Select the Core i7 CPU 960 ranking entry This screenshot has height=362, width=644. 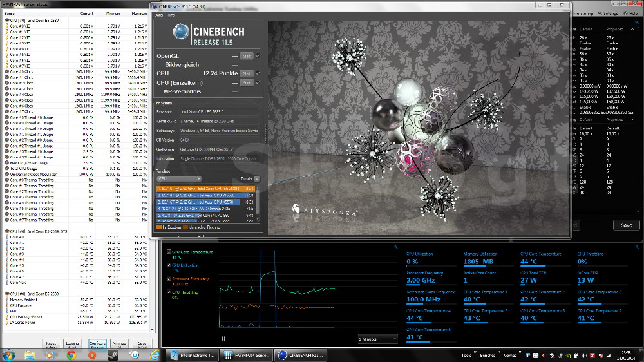tap(206, 215)
